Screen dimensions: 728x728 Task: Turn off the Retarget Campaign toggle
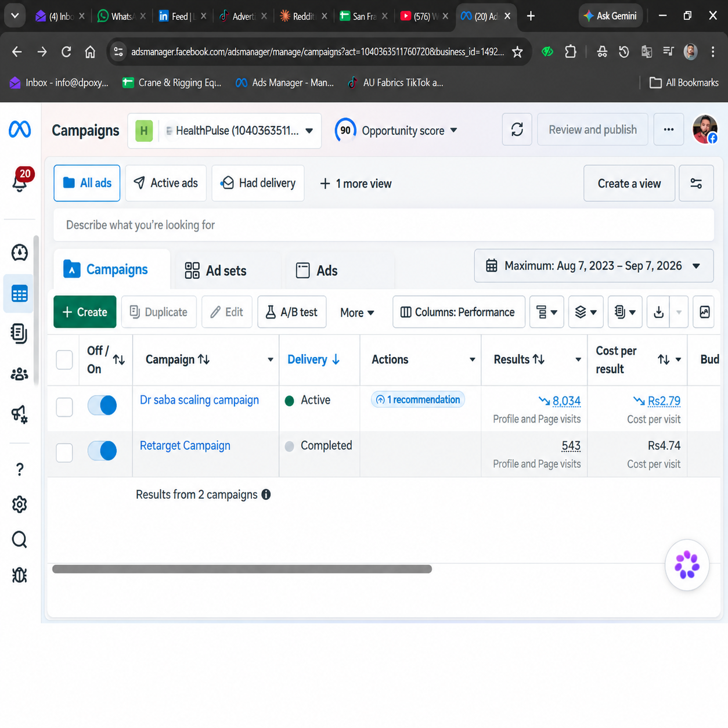(102, 451)
